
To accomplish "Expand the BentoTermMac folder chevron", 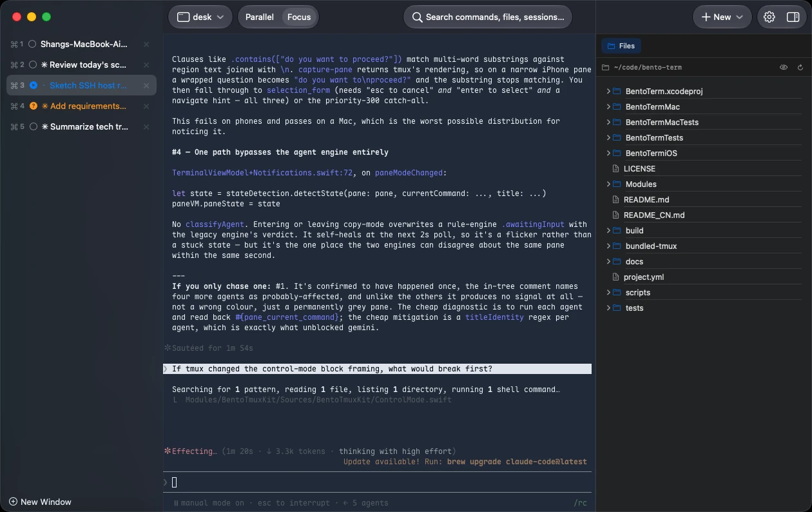I will coord(608,106).
